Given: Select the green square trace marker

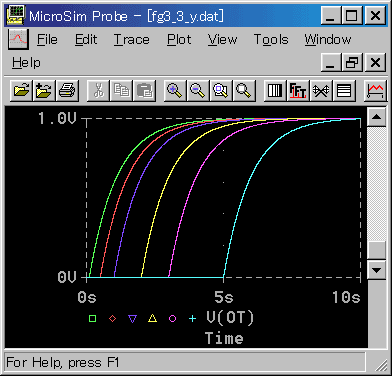Looking at the screenshot, I should coord(93,318).
